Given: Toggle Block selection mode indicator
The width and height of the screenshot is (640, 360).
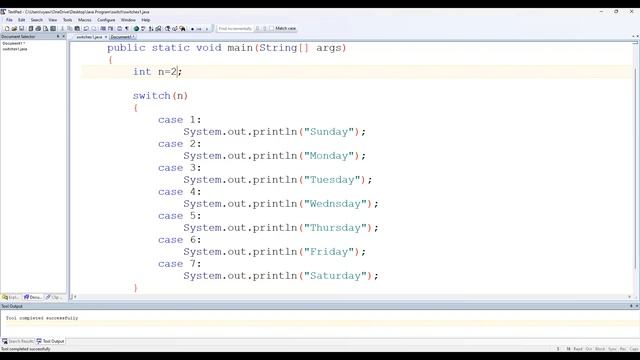Looking at the screenshot, I should (600, 349).
